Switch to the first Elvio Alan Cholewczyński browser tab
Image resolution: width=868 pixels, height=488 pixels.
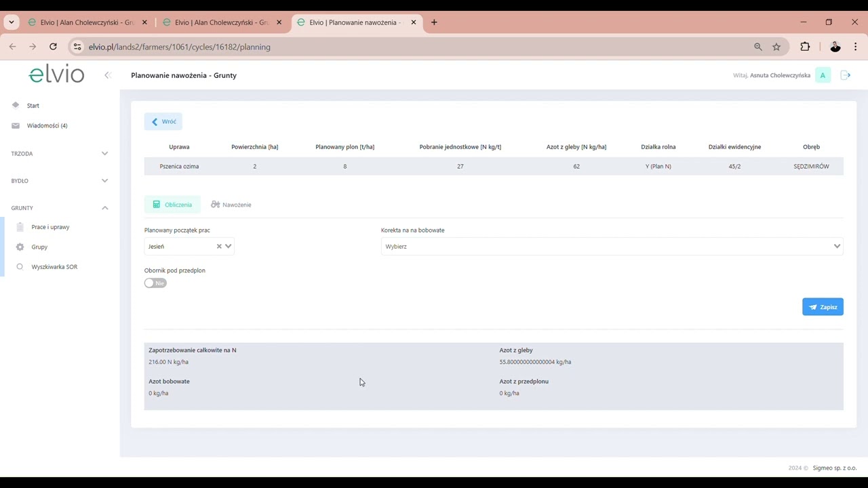(87, 22)
